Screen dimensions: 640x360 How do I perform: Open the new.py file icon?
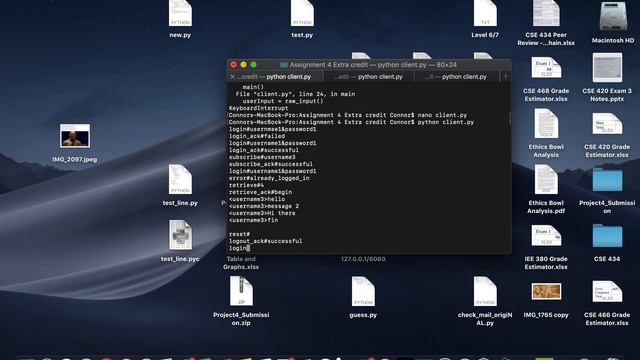click(x=180, y=13)
